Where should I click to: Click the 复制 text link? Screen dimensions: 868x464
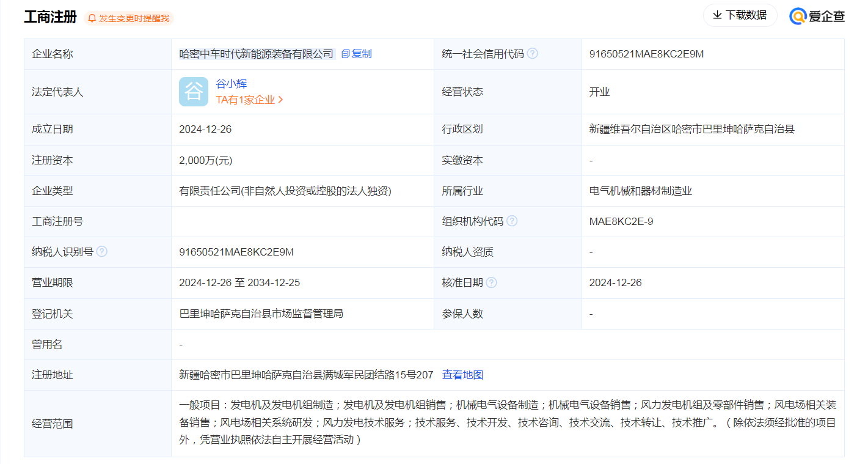point(361,54)
